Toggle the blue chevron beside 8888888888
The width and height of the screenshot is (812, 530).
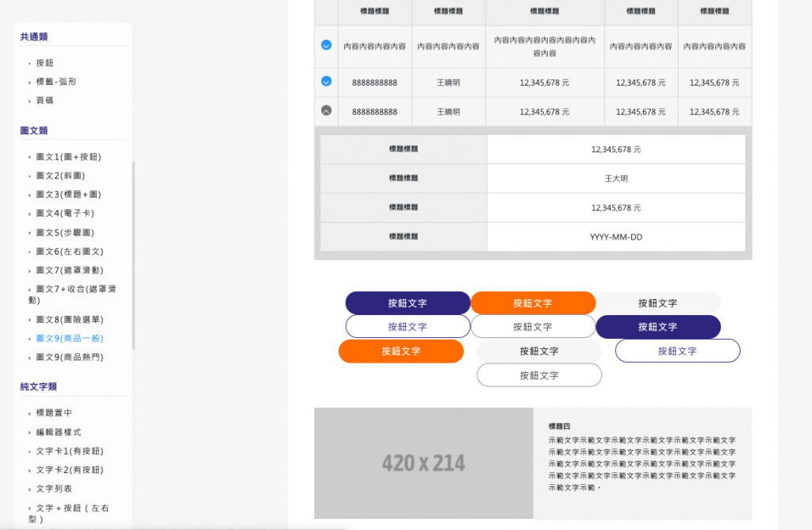326,82
